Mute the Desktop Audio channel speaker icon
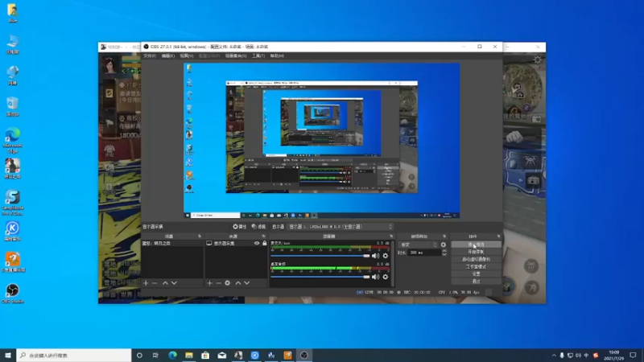Screen dimensions: 644x362 click(375, 277)
